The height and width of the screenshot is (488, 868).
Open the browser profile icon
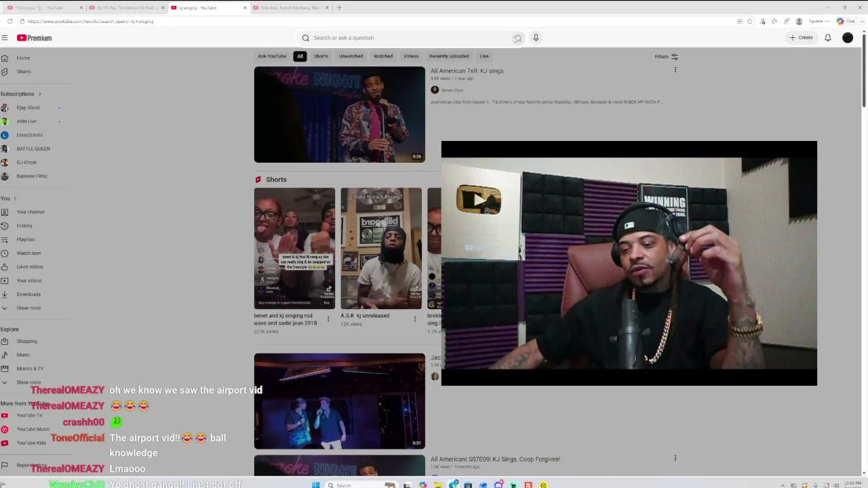(x=799, y=21)
